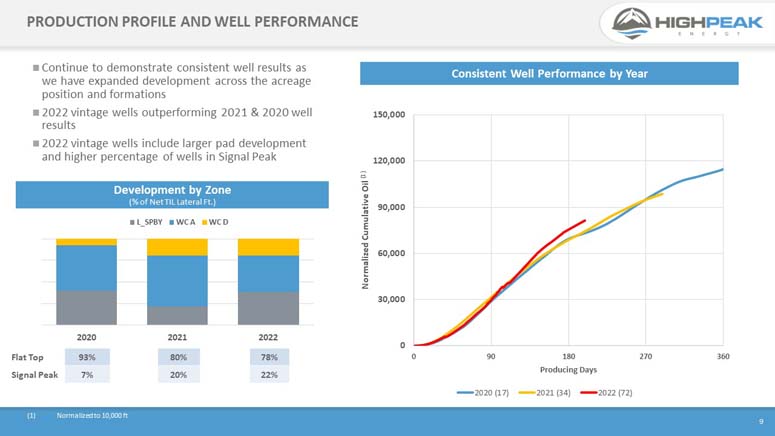775x436 pixels.
Task: Click the HighPeak Energy mountain logo
Action: (x=631, y=23)
